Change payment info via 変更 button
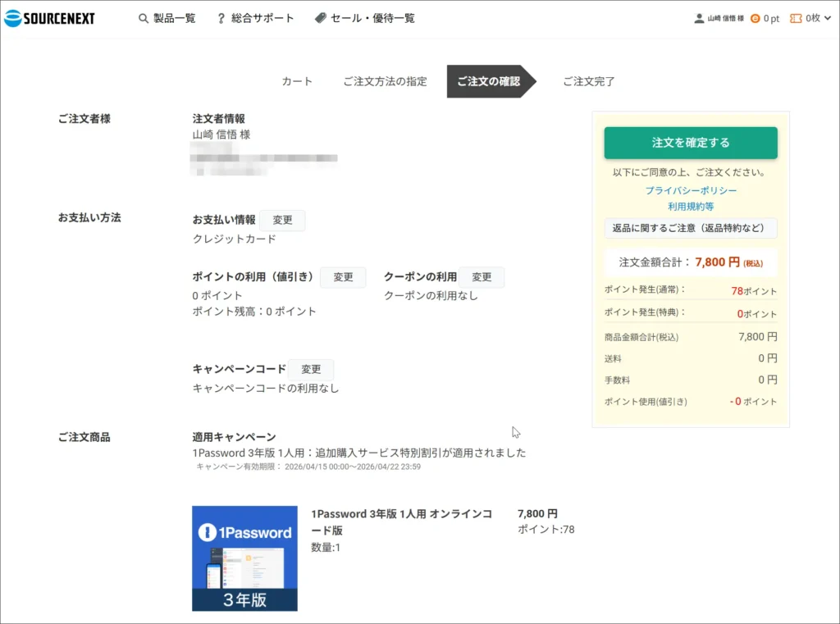The width and height of the screenshot is (840, 624). point(282,220)
